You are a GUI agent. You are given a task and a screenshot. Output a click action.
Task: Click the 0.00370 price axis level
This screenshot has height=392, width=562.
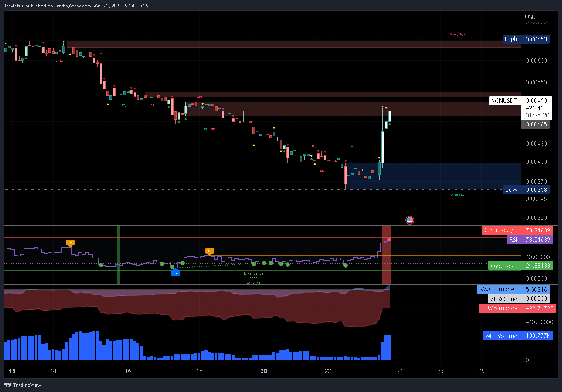tap(536, 181)
